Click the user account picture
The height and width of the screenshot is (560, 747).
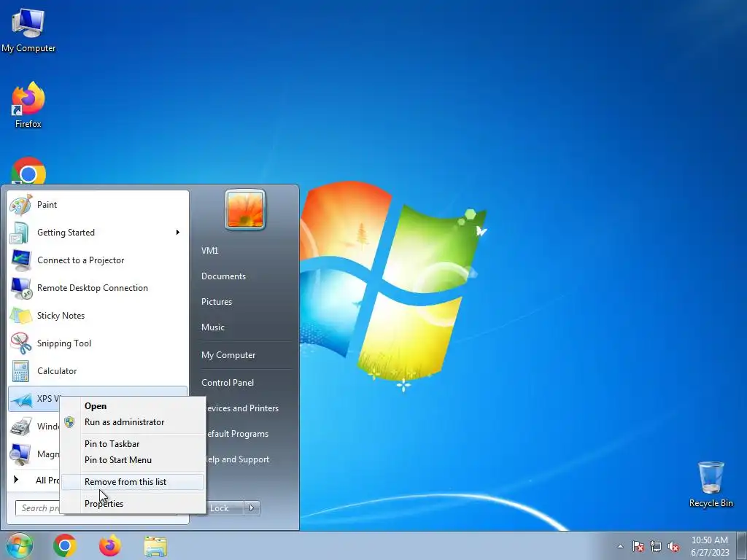(x=245, y=209)
